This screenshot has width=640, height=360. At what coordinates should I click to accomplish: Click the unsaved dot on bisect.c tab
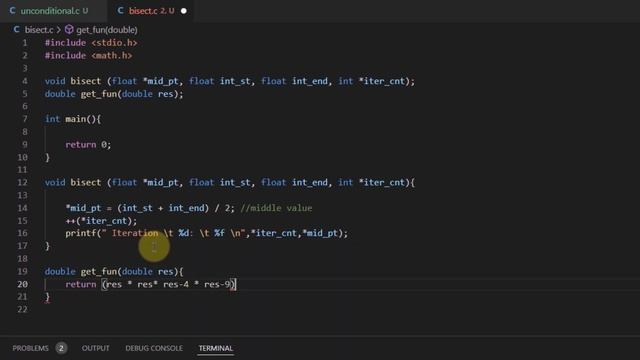184,11
